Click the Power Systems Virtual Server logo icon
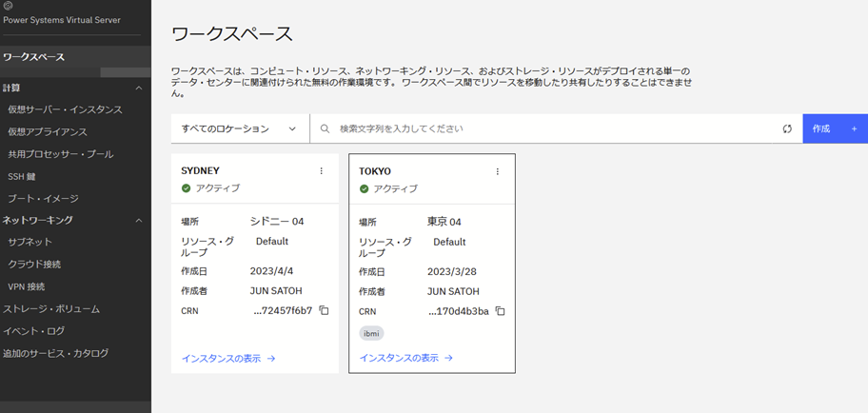Screen dimensions: 868x413 pyautogui.click(x=8, y=6)
